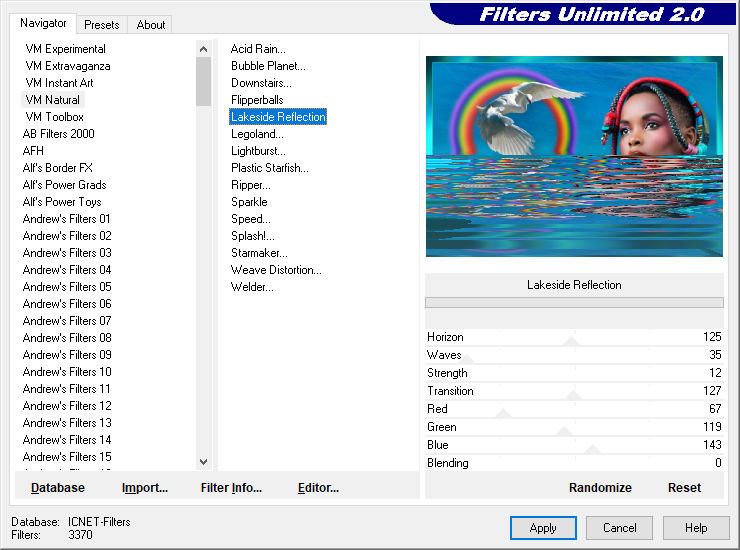
Task: Apply the Lakeside Reflection filter
Action: pyautogui.click(x=543, y=528)
